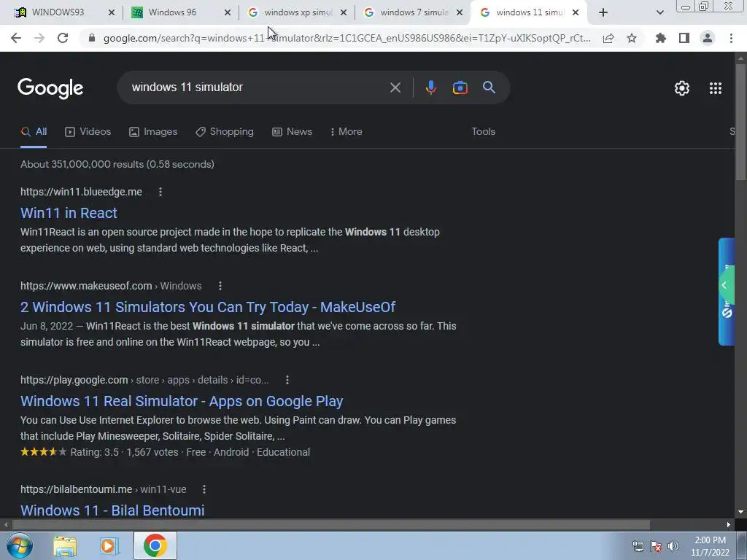Screen dimensions: 747x560
Task: Open the Win11 in React link
Action: (69, 213)
